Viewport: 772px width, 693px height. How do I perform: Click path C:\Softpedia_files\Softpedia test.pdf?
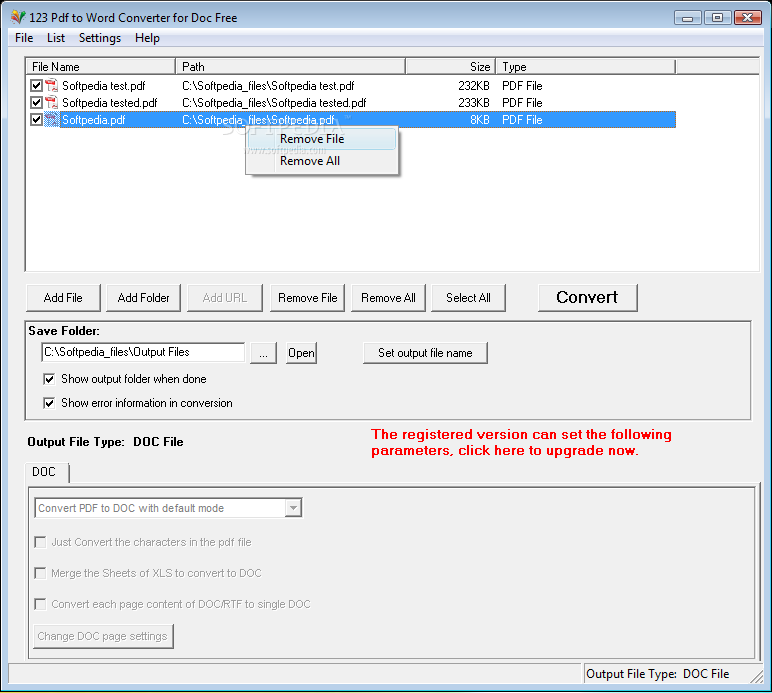(268, 86)
